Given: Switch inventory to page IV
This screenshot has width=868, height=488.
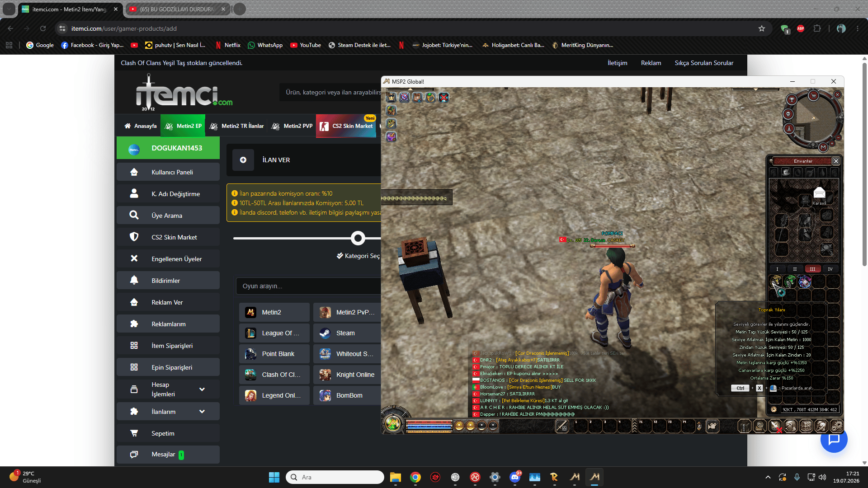Looking at the screenshot, I should 830,269.
